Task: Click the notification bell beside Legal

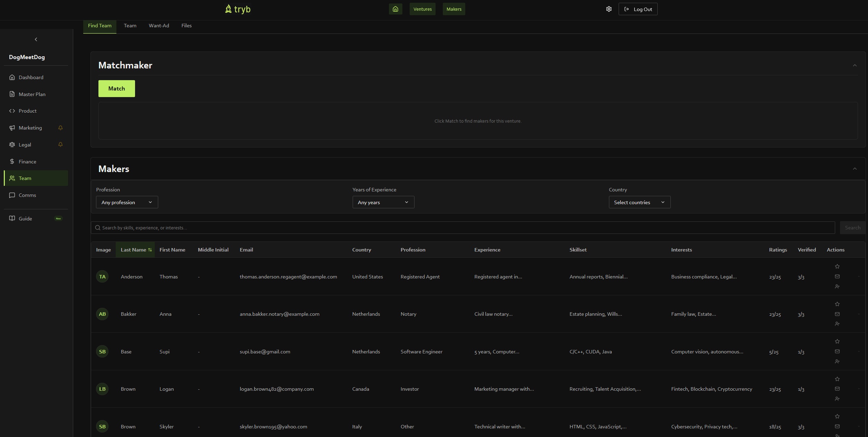Action: pos(60,145)
